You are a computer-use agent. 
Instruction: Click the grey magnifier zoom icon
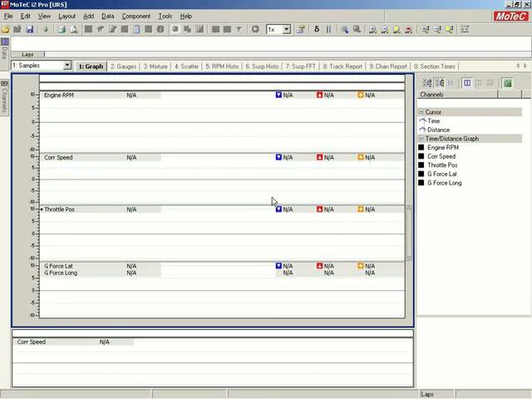point(357,30)
